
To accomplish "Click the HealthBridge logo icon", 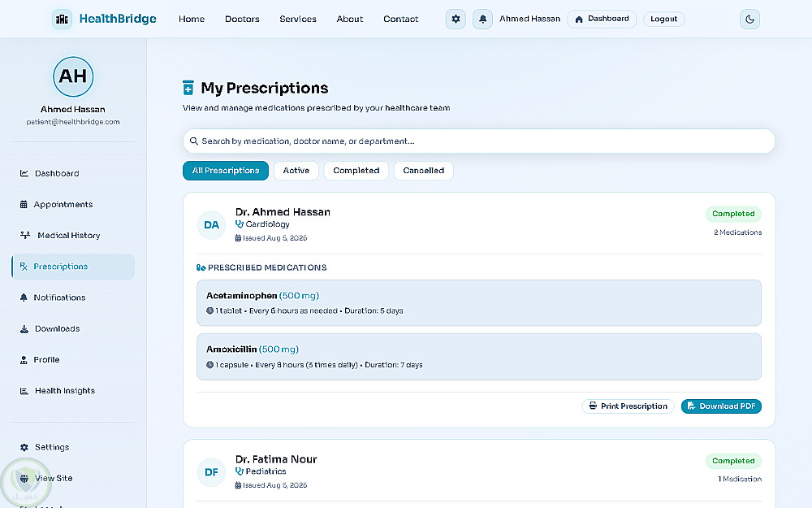I will click(x=63, y=20).
